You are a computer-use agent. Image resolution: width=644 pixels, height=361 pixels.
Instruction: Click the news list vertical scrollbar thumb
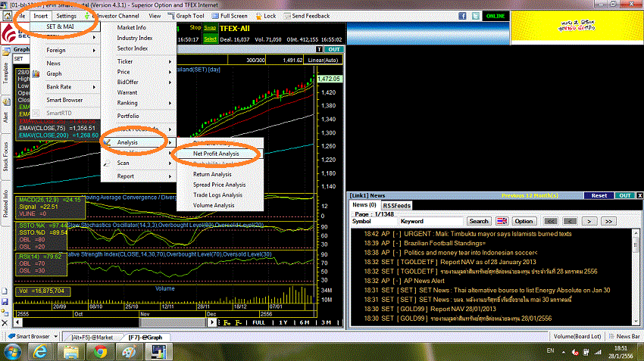pyautogui.click(x=636, y=245)
